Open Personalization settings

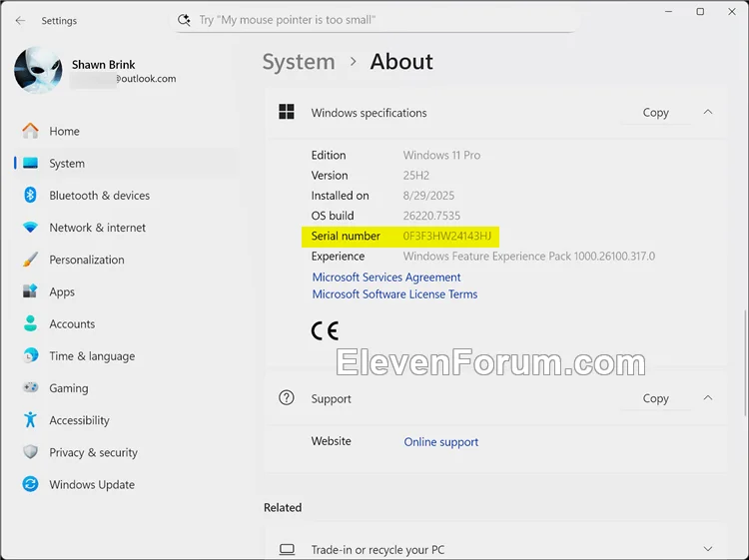[125, 260]
